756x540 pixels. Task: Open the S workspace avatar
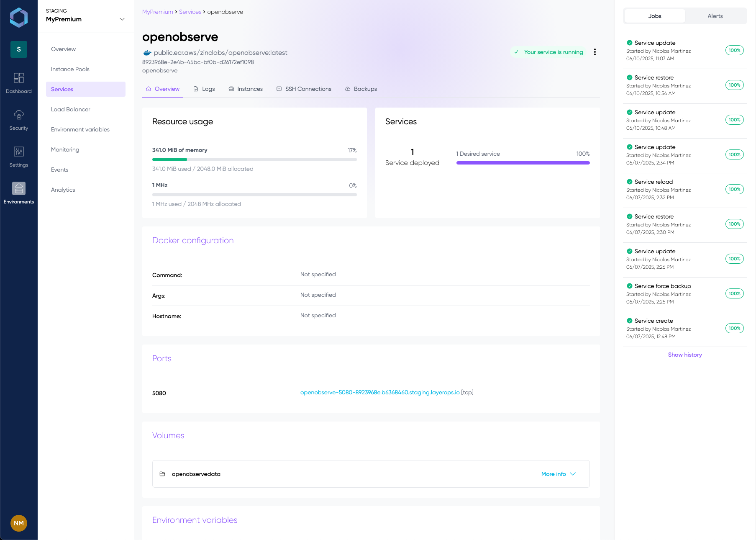(19, 49)
